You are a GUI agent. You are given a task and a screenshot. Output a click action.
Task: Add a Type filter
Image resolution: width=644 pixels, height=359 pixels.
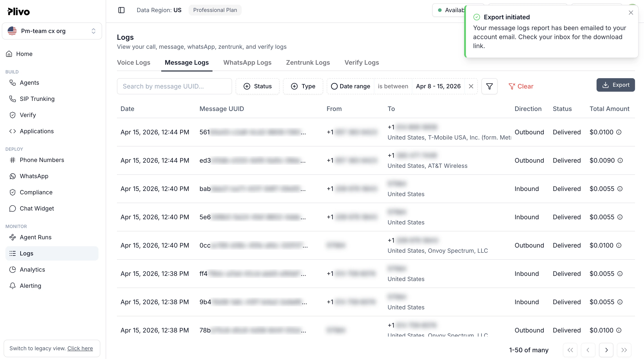point(303,86)
